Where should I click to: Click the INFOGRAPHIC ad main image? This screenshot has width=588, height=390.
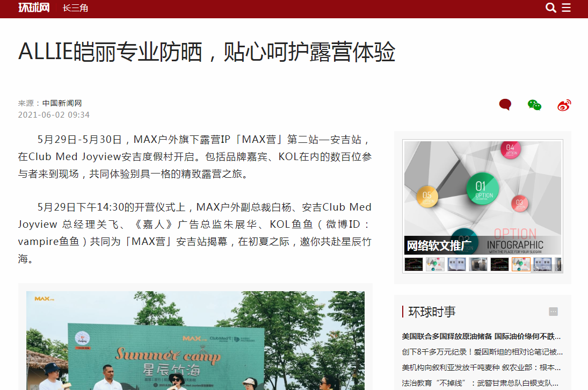[x=483, y=198]
